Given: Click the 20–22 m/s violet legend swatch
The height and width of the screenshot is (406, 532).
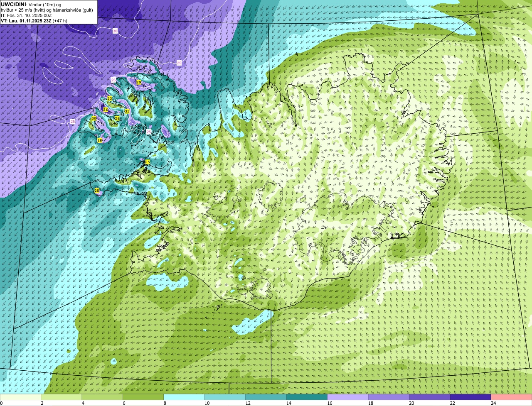Looking at the screenshot, I should point(429,397).
